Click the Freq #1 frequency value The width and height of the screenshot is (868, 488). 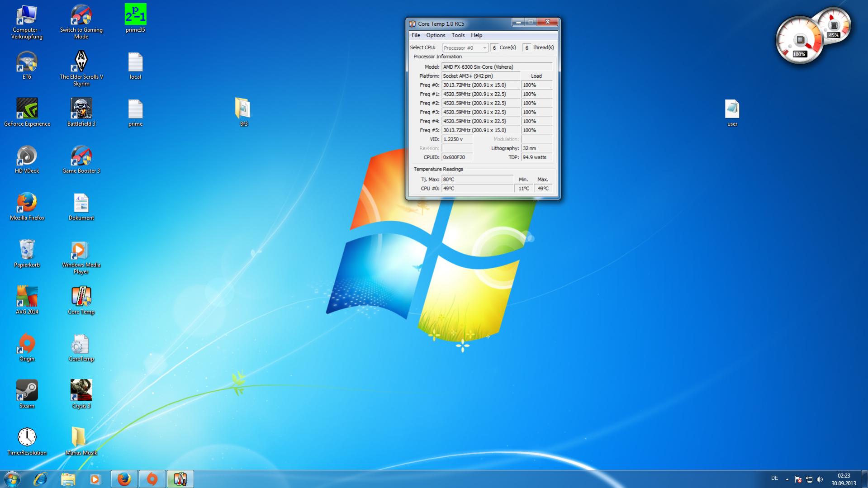pyautogui.click(x=480, y=94)
